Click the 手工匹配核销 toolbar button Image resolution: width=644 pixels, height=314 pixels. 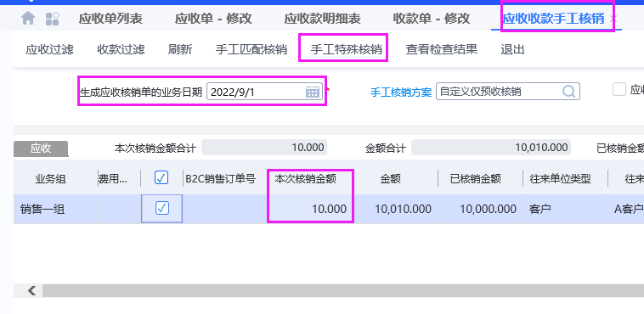(251, 50)
